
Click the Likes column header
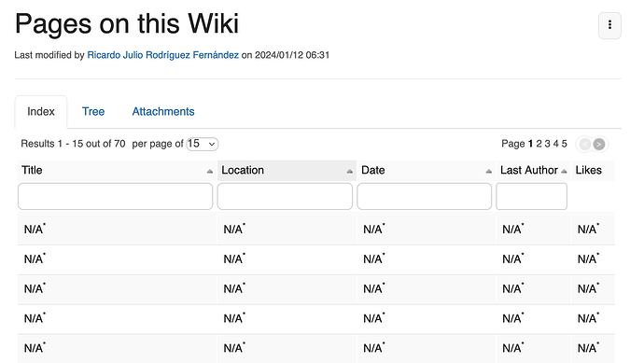point(589,170)
